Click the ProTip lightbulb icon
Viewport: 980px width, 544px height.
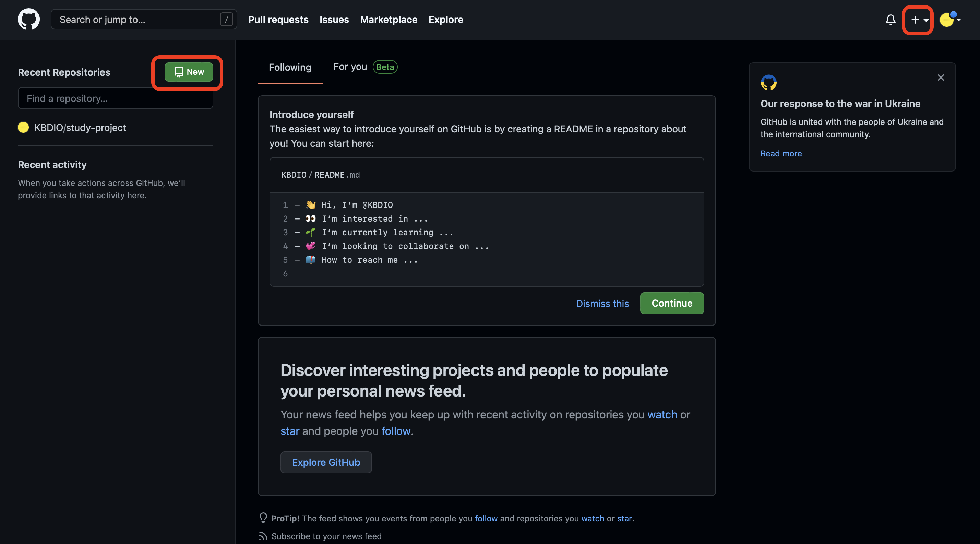coord(263,518)
